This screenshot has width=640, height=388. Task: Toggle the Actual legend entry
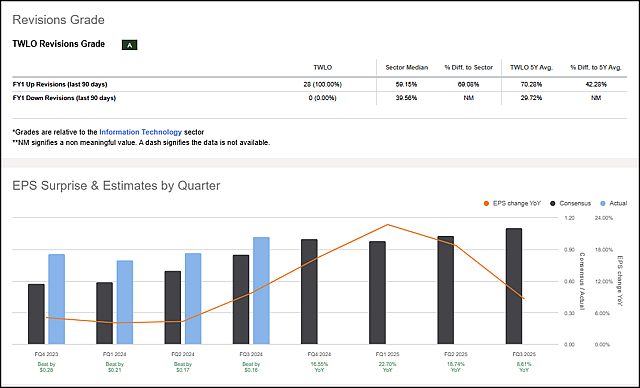[613, 203]
